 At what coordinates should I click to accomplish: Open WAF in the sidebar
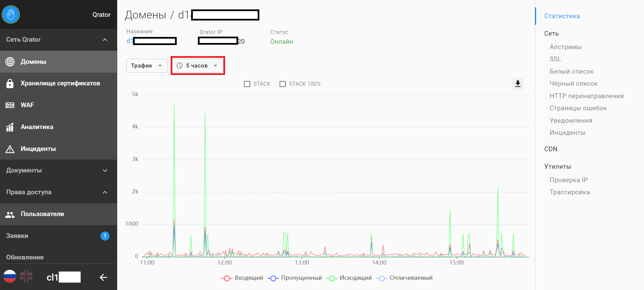coord(58,105)
